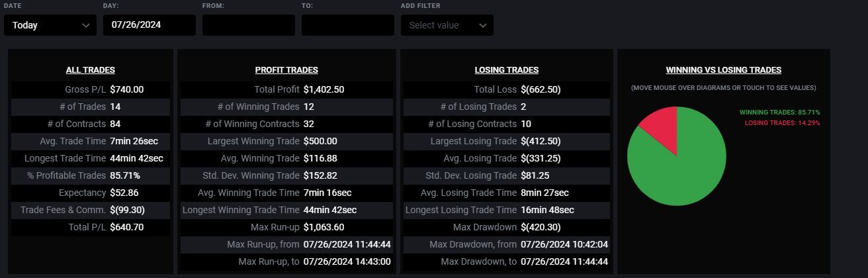Click the Max Drawdown value $(420.30)
This screenshot has width=868, height=278.
[x=541, y=227]
